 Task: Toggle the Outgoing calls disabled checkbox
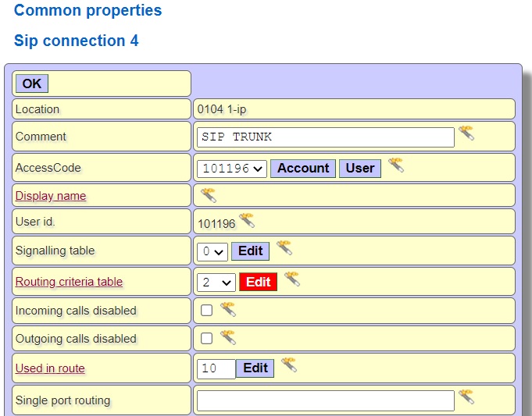tap(207, 339)
